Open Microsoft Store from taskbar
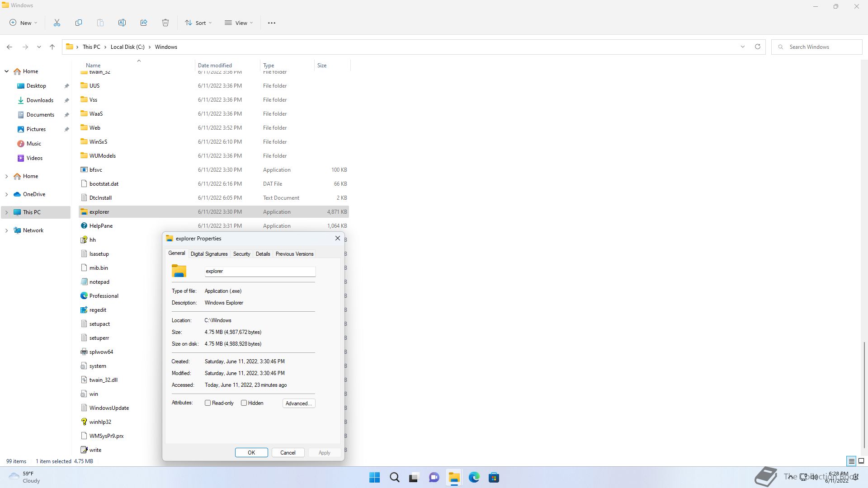This screenshot has height=488, width=868. tap(494, 478)
